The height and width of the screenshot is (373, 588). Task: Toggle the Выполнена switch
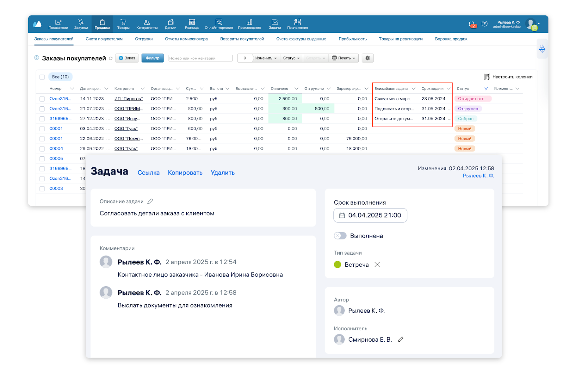[340, 236]
